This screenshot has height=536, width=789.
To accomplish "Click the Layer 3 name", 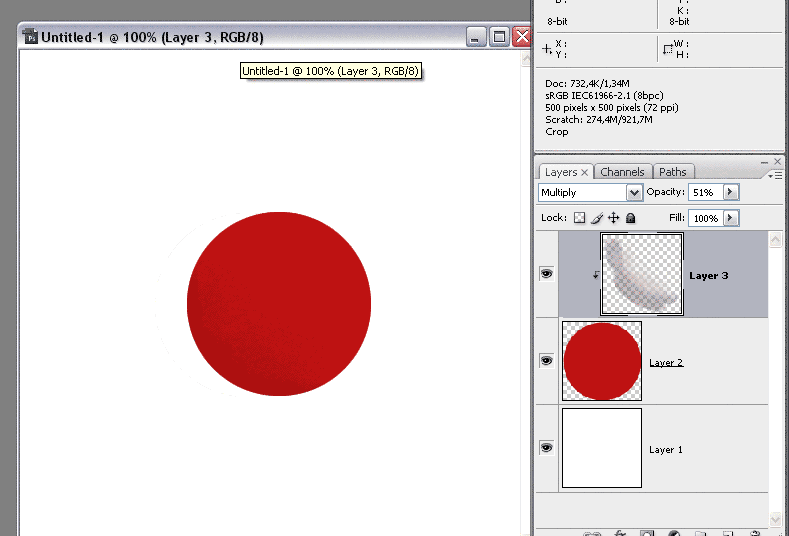I will (x=708, y=276).
